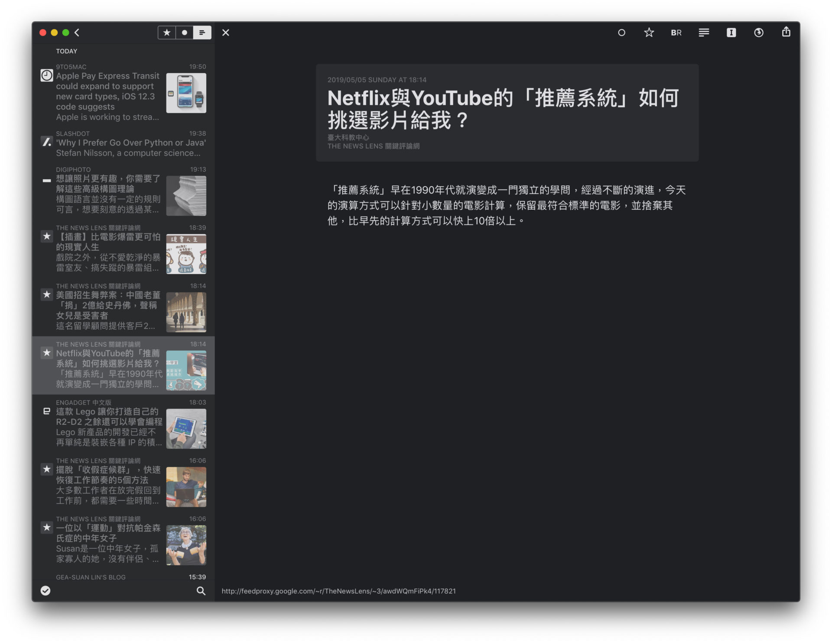Click 現實人生 cartoon thumbnail
Image resolution: width=832 pixels, height=644 pixels.
click(x=186, y=254)
